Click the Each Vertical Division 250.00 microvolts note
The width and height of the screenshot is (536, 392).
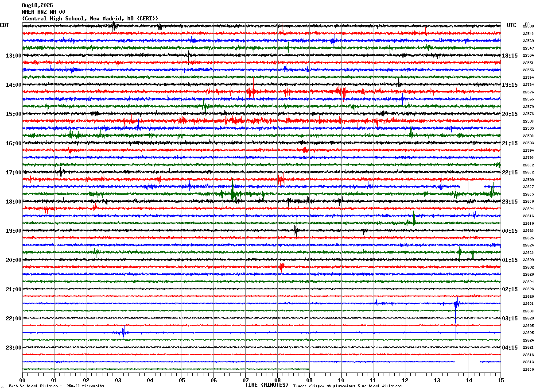56,386
